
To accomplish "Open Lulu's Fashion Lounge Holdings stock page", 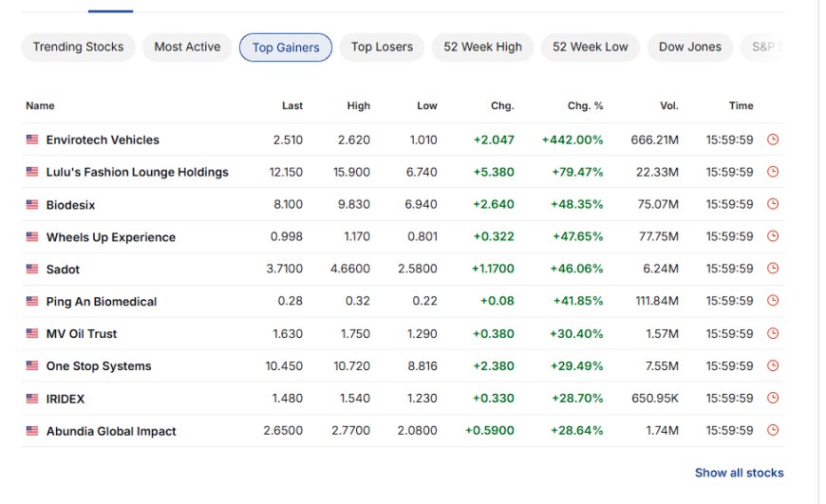I will click(138, 172).
